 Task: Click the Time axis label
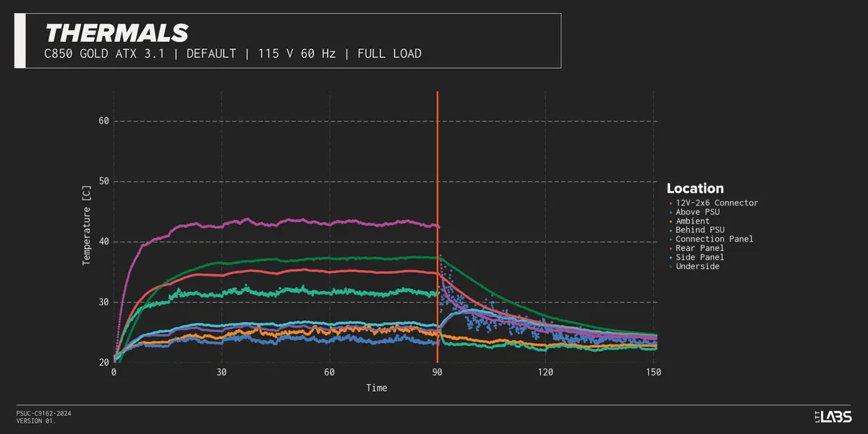coord(376,388)
